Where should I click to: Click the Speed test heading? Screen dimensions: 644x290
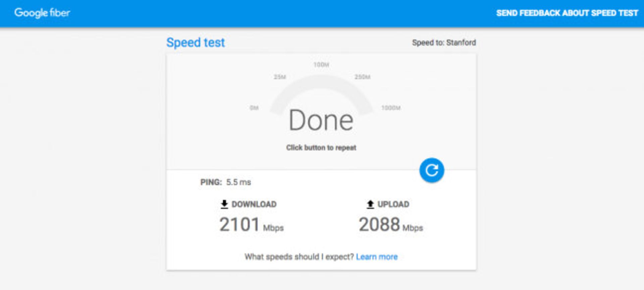click(x=196, y=43)
